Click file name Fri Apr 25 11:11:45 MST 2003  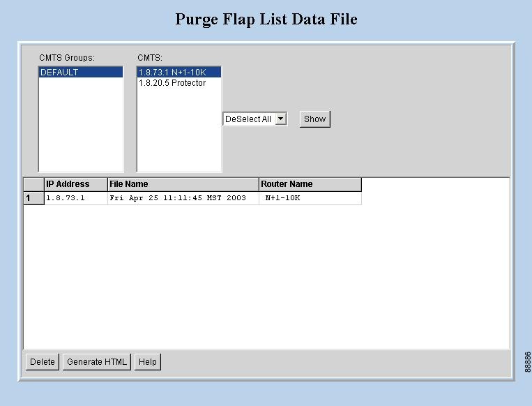click(183, 198)
